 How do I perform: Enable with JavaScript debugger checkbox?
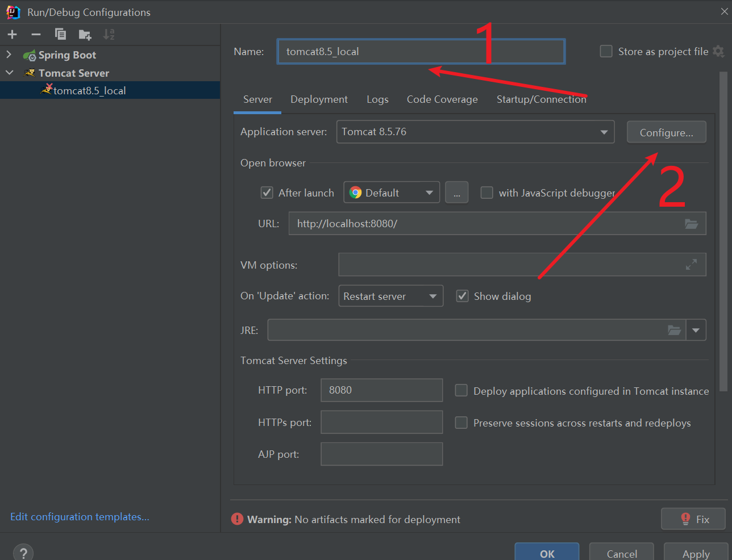[486, 193]
